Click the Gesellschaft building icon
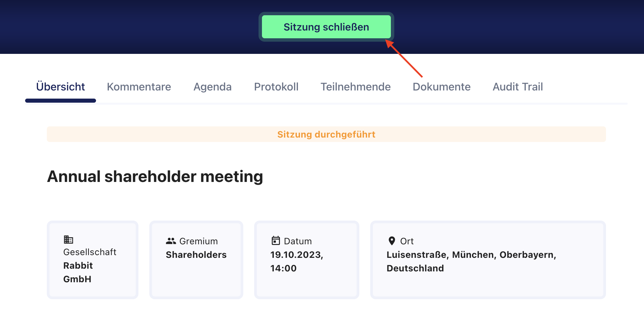Image resolution: width=644 pixels, height=309 pixels. [x=69, y=240]
